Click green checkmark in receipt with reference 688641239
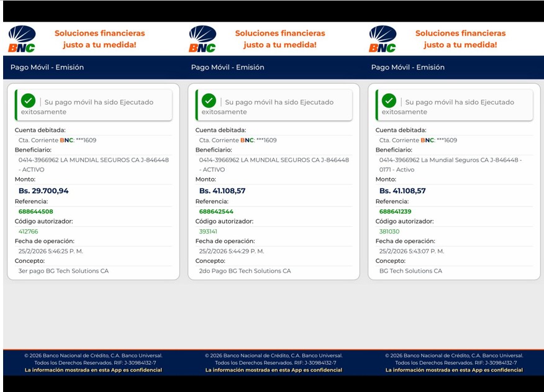544x392 pixels. 389,101
